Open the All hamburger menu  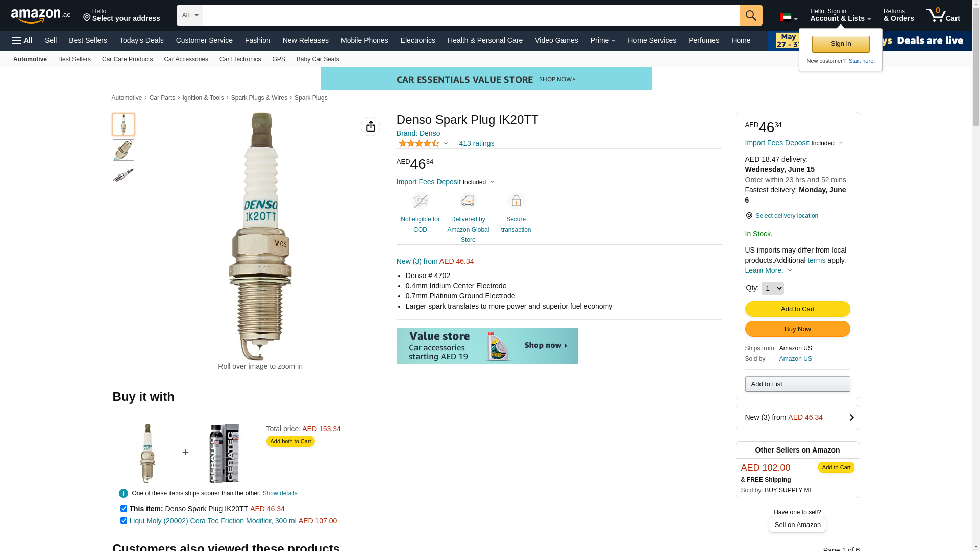click(22, 40)
